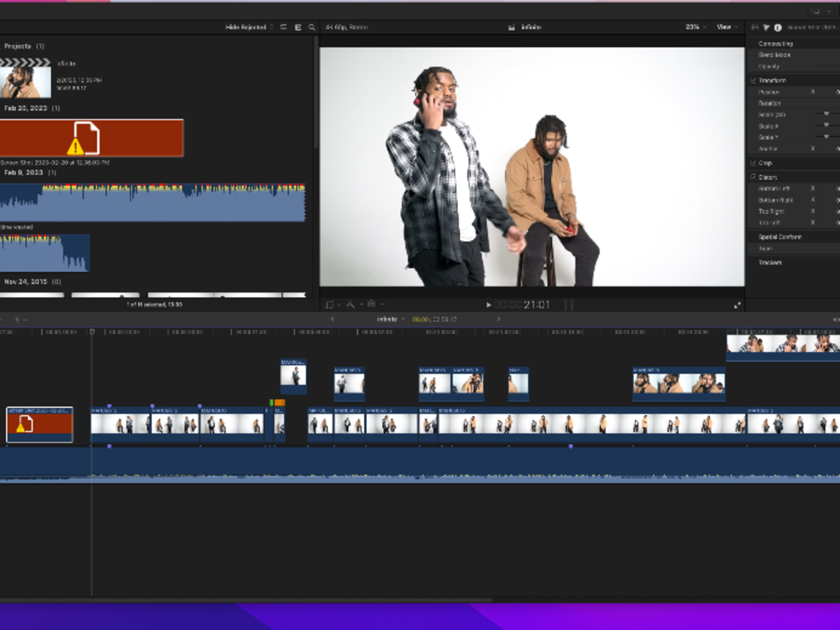Select the Info inspector circle icon
Screen dimensions: 840x630
[778, 27]
